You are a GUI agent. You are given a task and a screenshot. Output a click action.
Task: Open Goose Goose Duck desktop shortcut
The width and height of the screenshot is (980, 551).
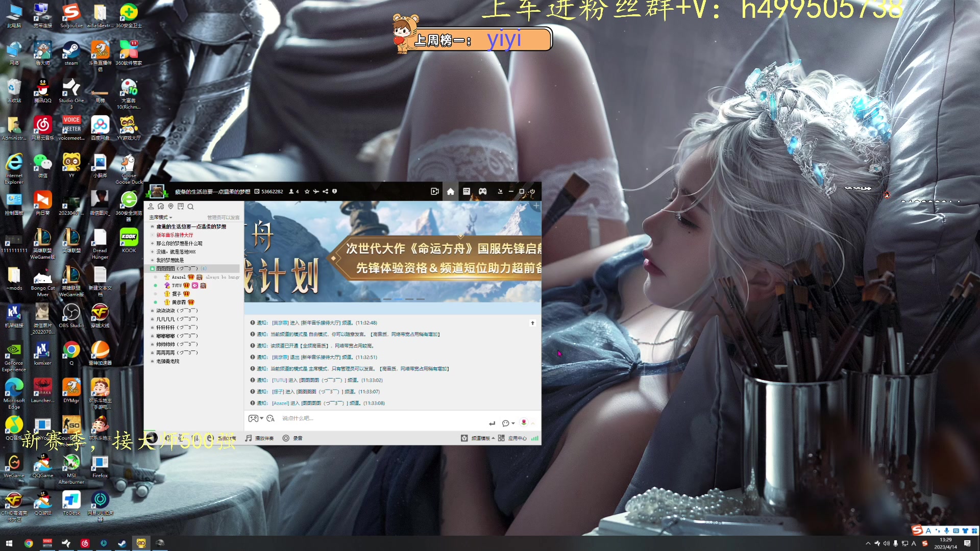click(129, 169)
